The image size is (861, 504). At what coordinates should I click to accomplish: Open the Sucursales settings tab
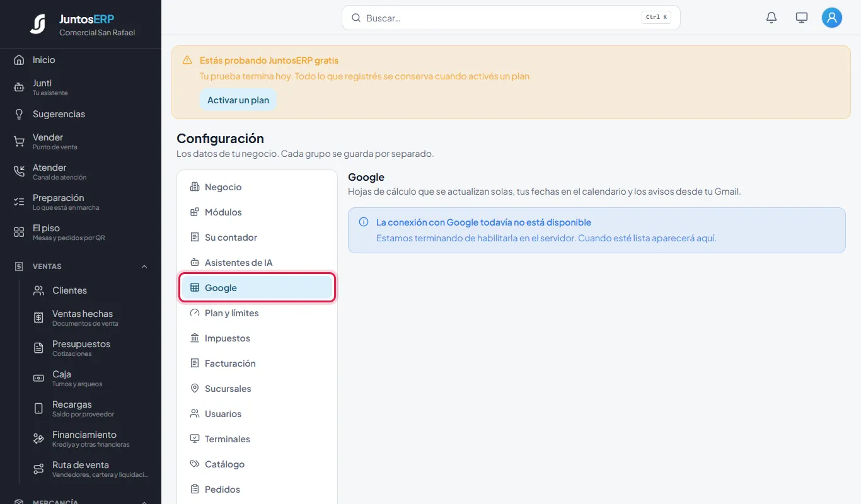[x=257, y=389]
